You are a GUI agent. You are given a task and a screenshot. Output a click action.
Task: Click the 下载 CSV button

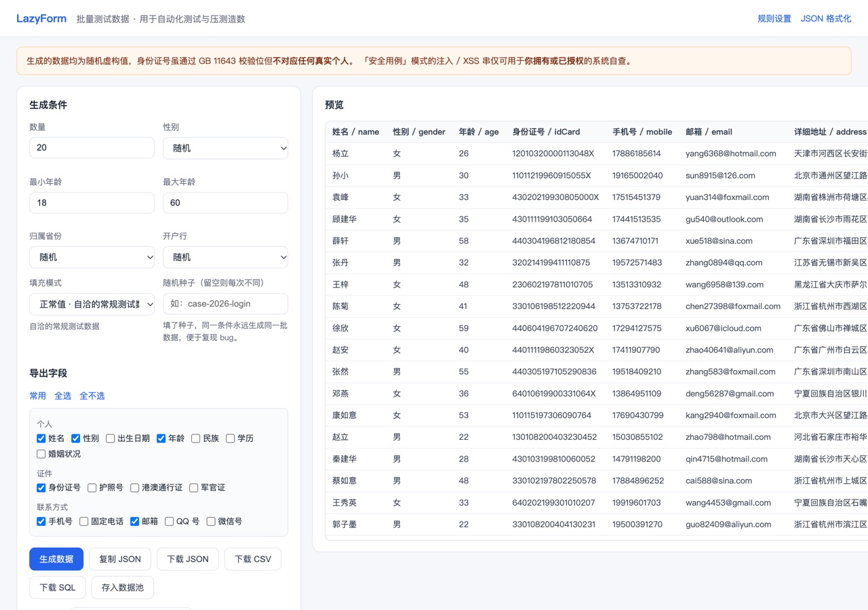[253, 559]
